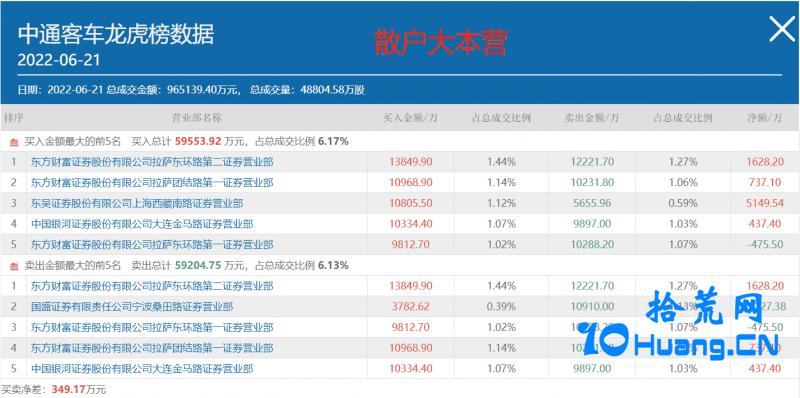
Task: Open 拉萨团结路第一证券营业部 in the buy-side list
Action: (152, 183)
